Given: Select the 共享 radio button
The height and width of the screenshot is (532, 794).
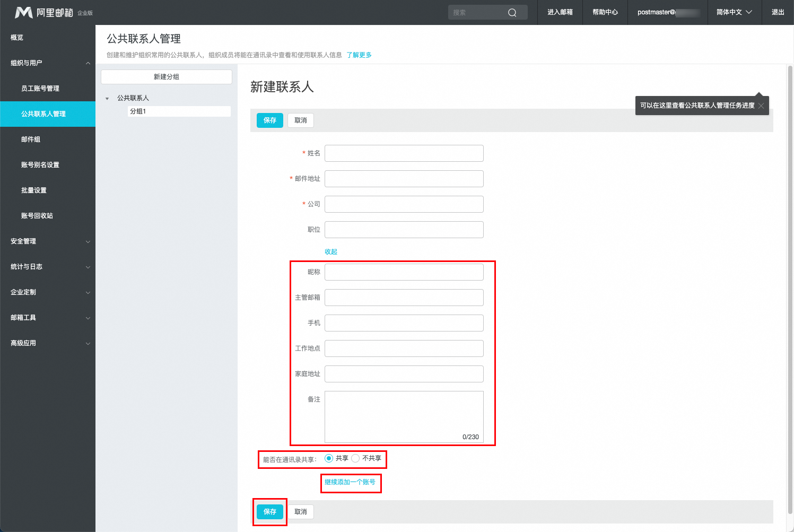Looking at the screenshot, I should (x=329, y=458).
